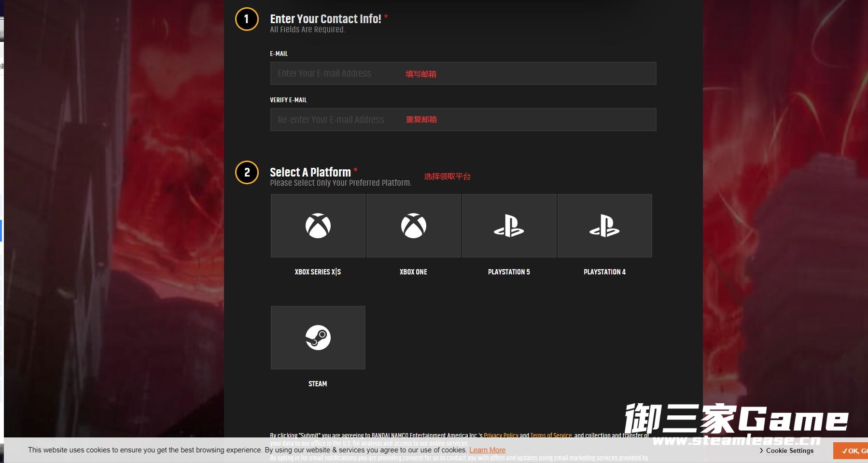Open the Terms of Service link

click(551, 436)
